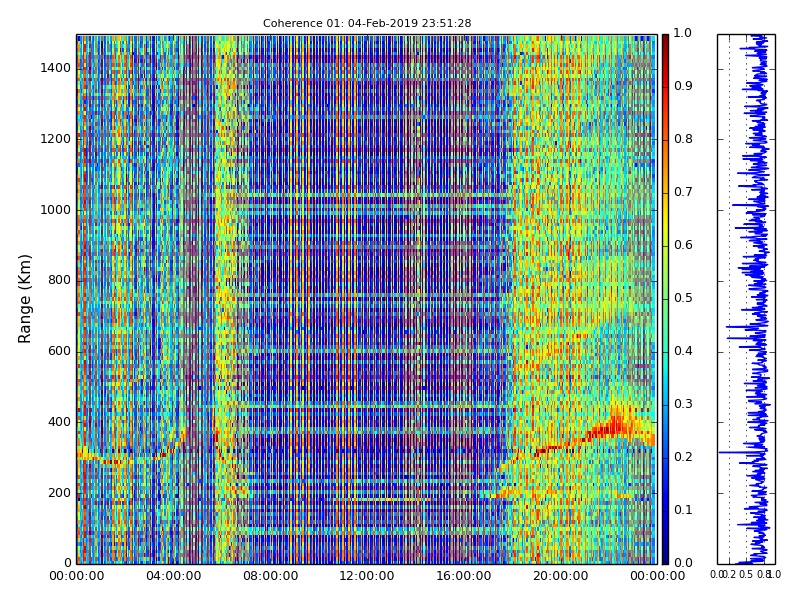Click the red high-coherence trace near 22:00
The width and height of the screenshot is (800, 600).
[616, 426]
